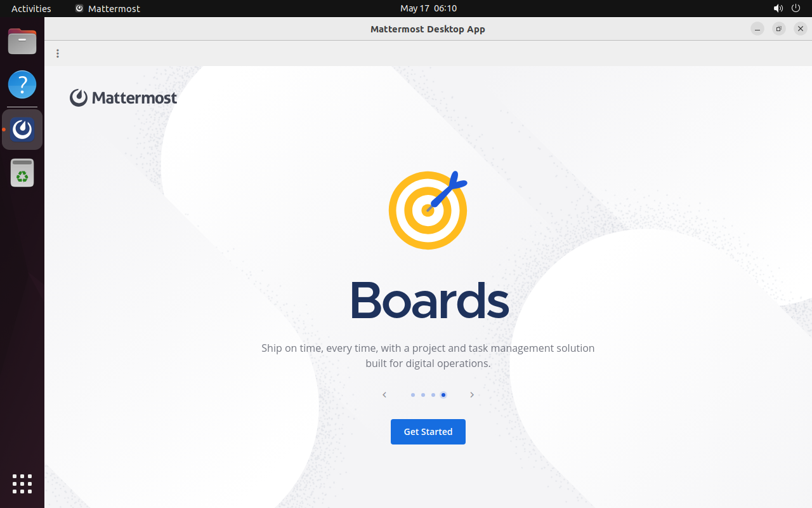Viewport: 812px width, 508px height.
Task: Go to previous slide with left chevron
Action: [x=384, y=395]
